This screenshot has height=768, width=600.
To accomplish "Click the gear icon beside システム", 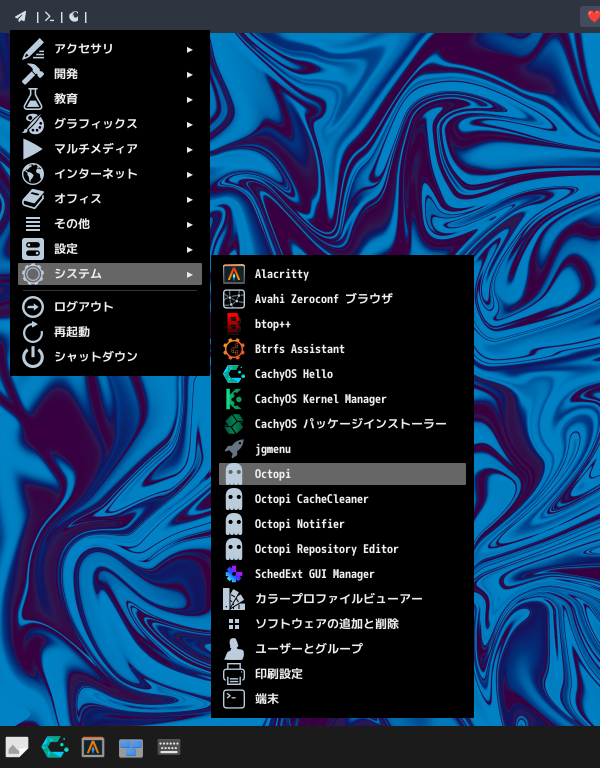I will click(33, 274).
